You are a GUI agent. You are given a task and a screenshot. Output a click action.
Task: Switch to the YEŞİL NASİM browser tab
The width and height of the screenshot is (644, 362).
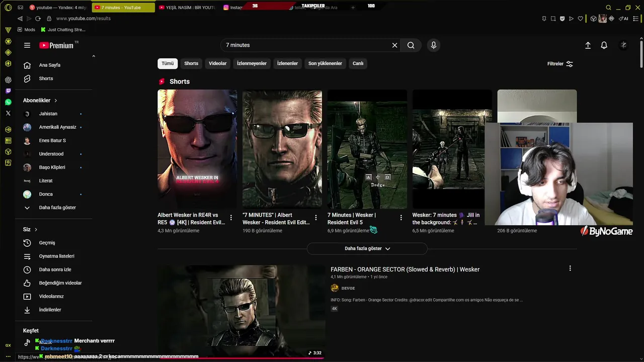(187, 8)
